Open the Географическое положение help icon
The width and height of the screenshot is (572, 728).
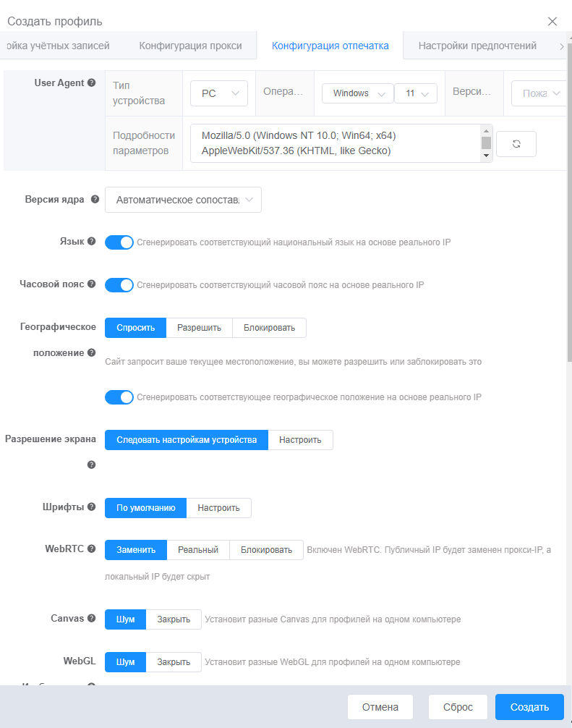pos(90,353)
